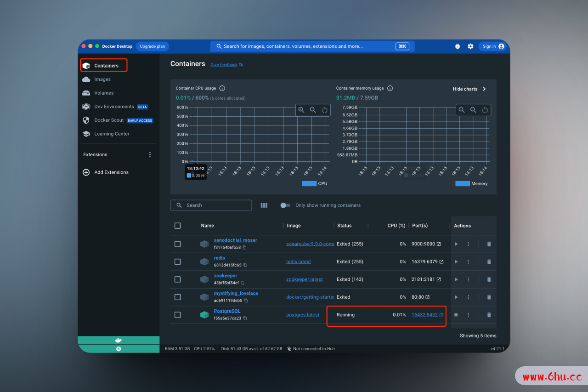Open the Extensions three-dot menu
The height and width of the screenshot is (392, 588).
[150, 155]
